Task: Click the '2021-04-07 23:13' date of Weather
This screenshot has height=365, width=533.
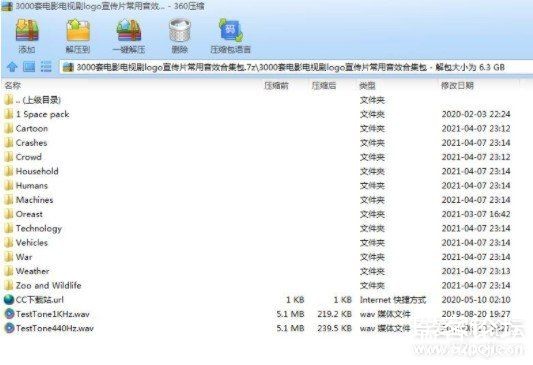Action: point(476,271)
